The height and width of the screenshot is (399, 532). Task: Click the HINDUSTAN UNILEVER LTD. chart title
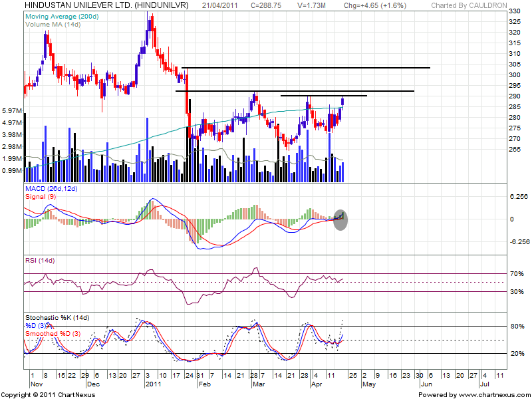coord(106,5)
